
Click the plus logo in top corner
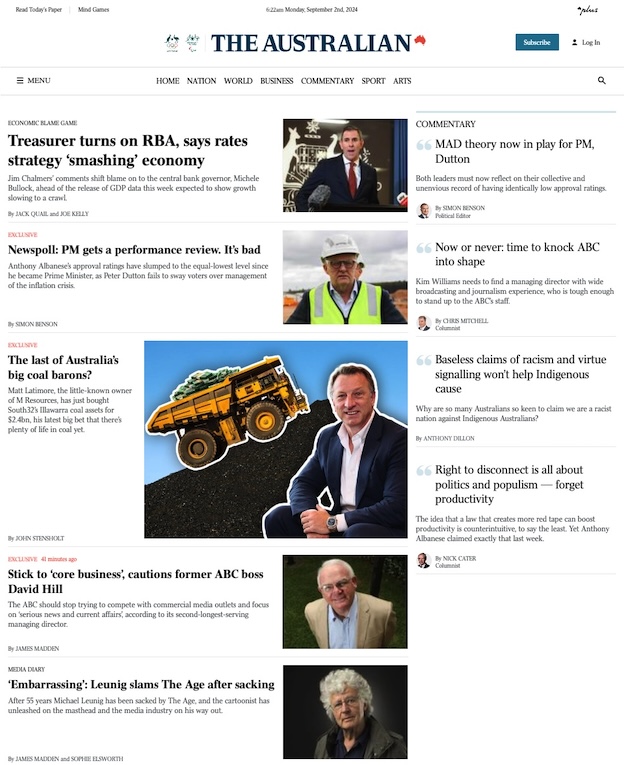pyautogui.click(x=587, y=10)
